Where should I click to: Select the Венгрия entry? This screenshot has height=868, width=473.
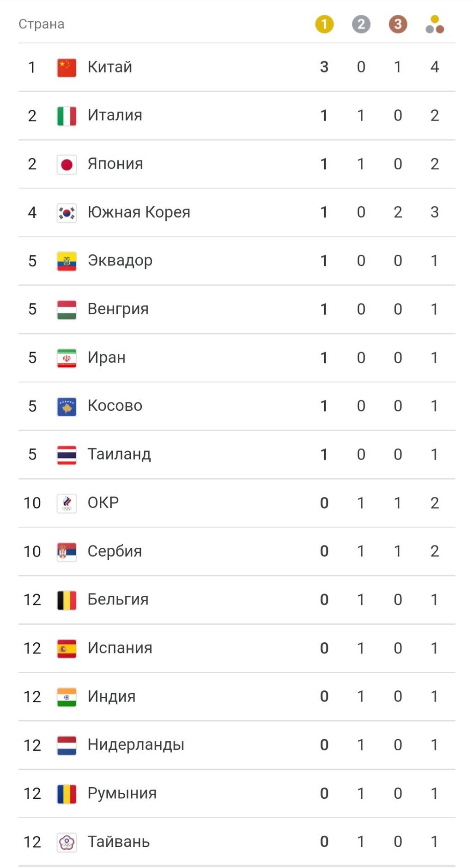pos(236,310)
